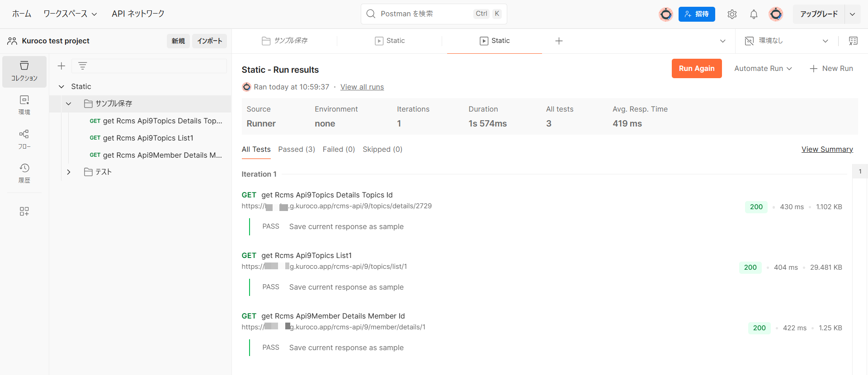Open the History sidebar icon
The height and width of the screenshot is (375, 868).
(x=24, y=173)
